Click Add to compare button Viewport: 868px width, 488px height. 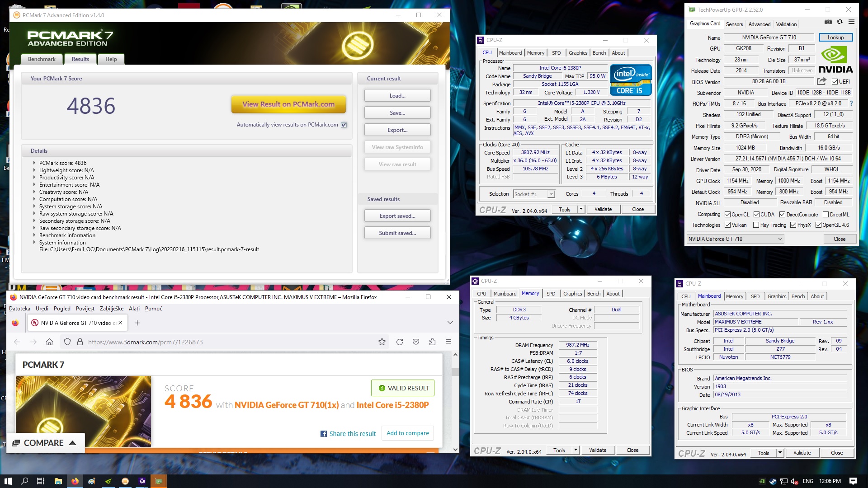point(408,433)
